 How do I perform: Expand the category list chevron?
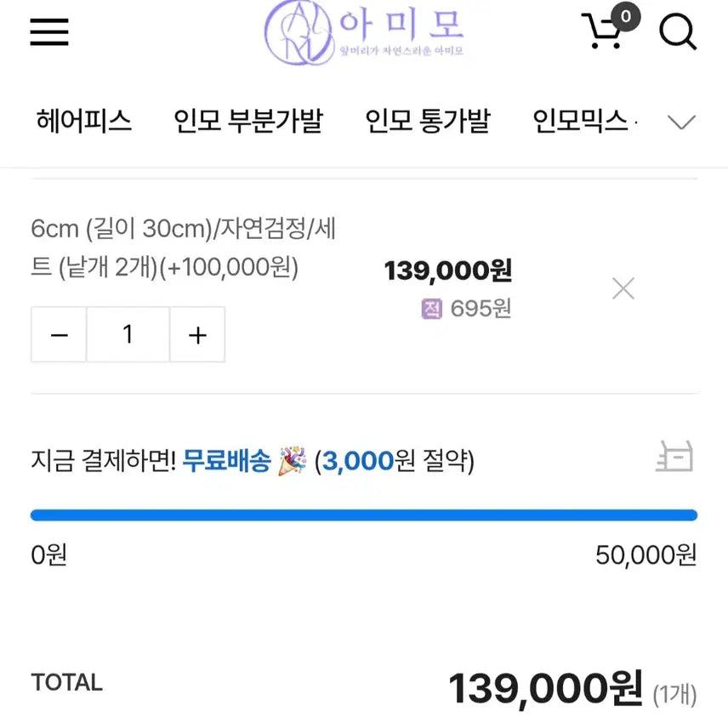(x=681, y=122)
